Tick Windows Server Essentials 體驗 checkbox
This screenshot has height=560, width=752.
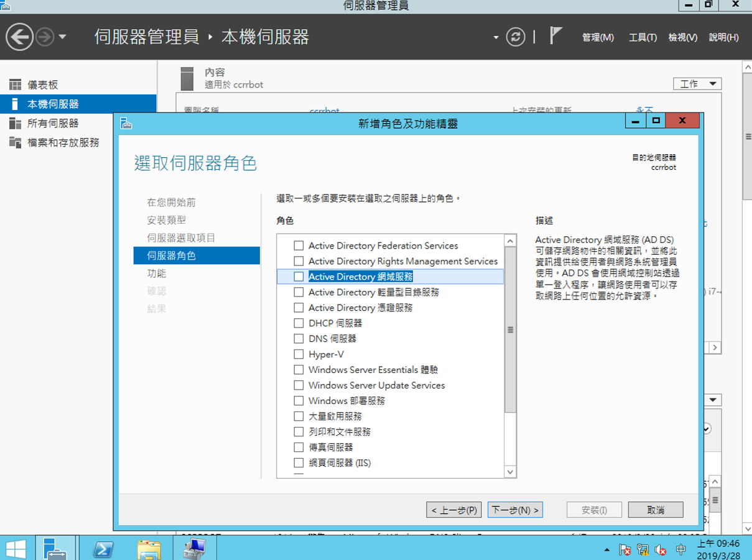click(x=299, y=370)
